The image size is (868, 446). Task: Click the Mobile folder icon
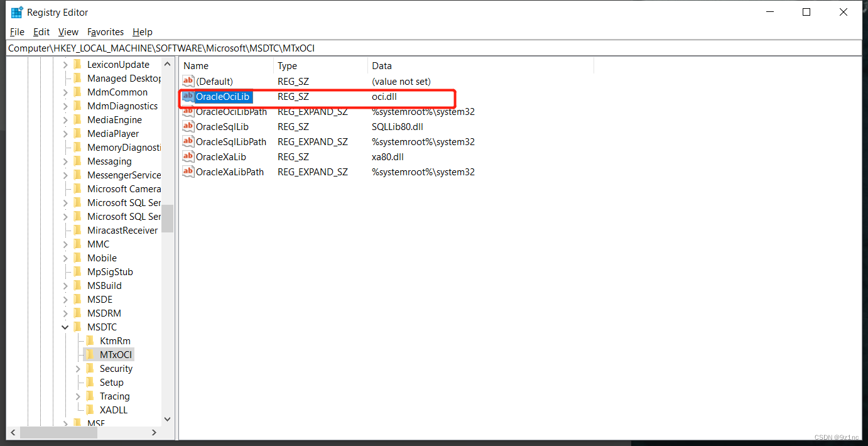78,258
